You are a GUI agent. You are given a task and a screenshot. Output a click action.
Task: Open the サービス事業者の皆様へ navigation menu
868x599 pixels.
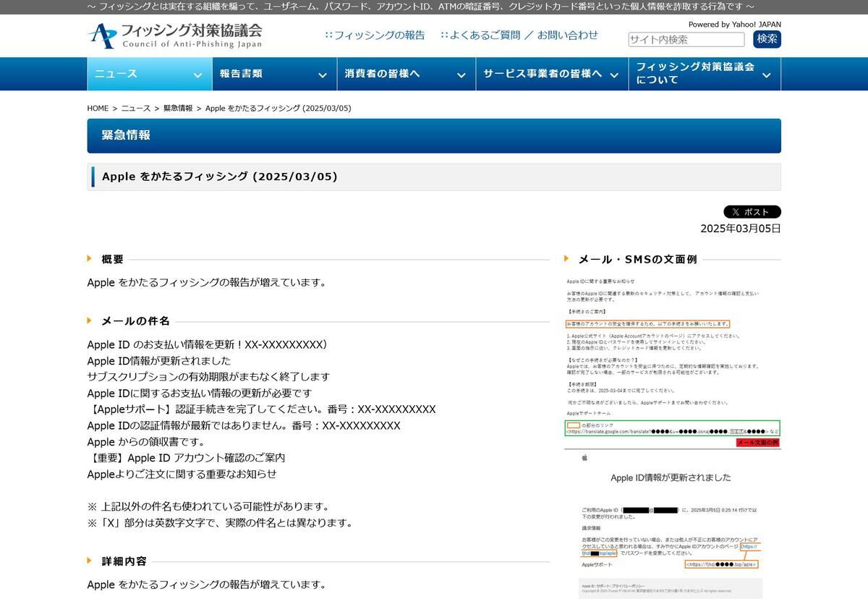pyautogui.click(x=552, y=74)
